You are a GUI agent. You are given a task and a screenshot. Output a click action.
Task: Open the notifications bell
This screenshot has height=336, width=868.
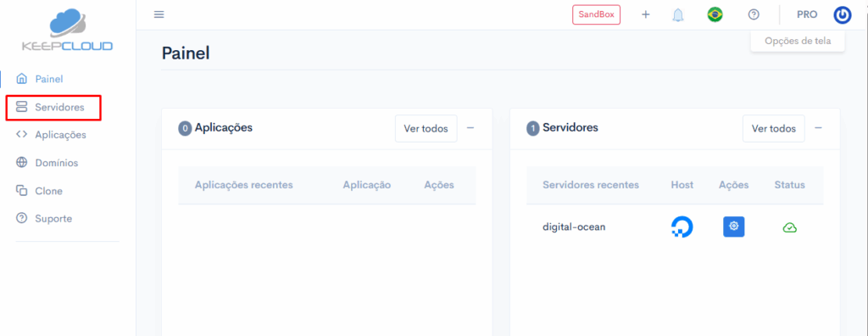pos(678,15)
